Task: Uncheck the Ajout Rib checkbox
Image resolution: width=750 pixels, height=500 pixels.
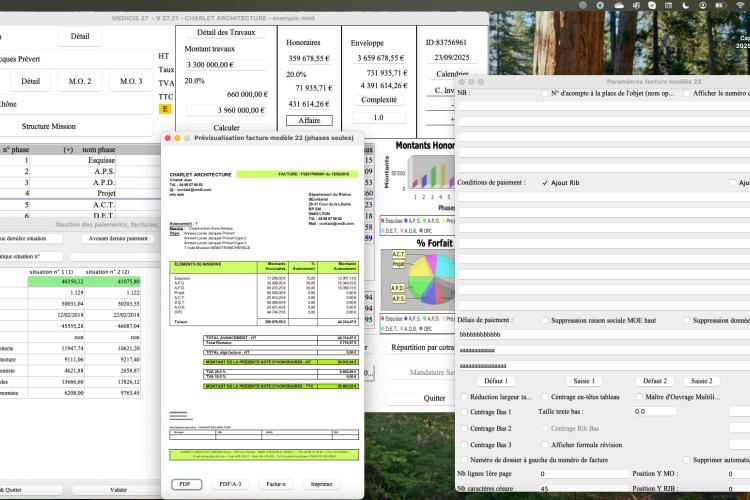Action: 545,183
